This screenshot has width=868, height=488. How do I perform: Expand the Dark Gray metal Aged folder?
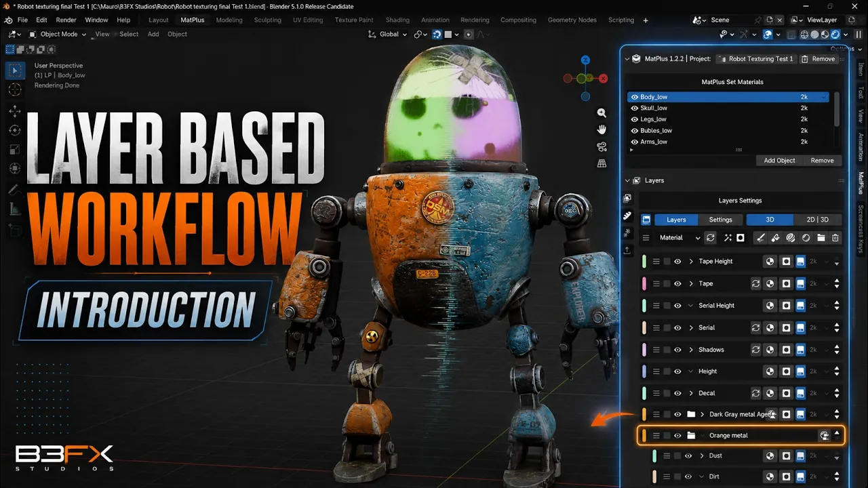pos(703,415)
